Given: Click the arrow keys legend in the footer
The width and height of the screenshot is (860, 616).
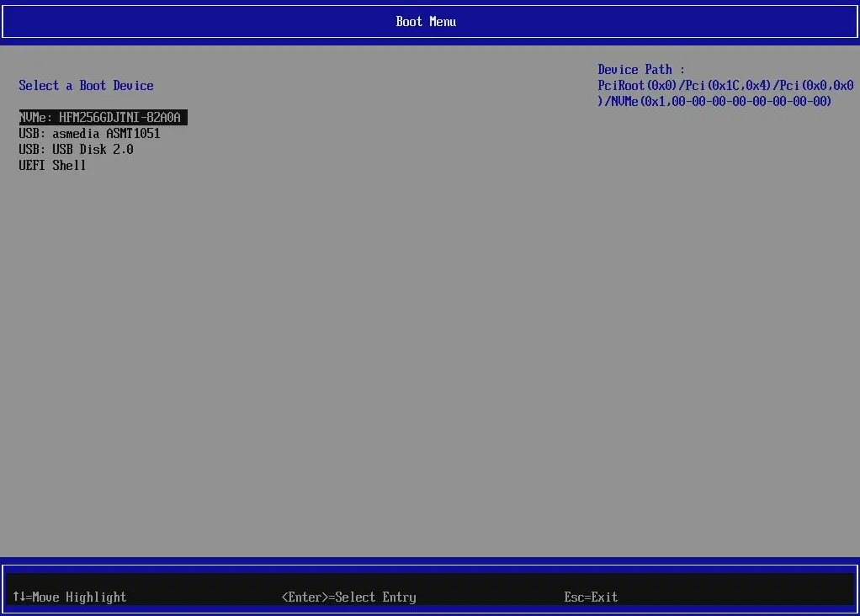Looking at the screenshot, I should [x=20, y=597].
